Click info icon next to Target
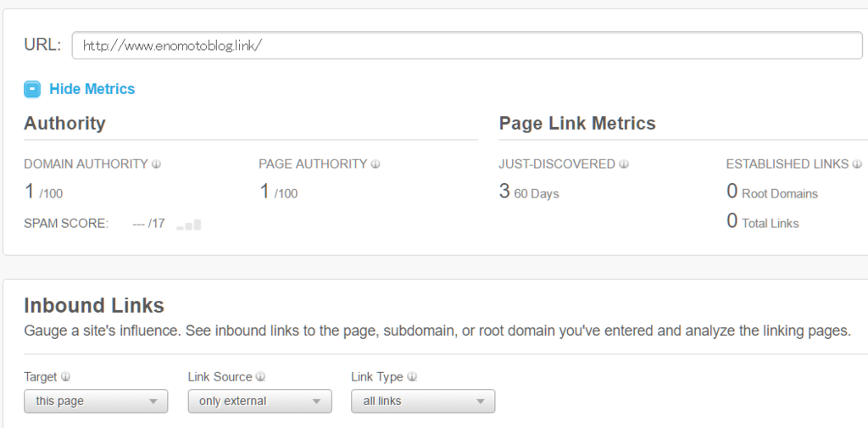This screenshot has width=868, height=428. coord(65,377)
